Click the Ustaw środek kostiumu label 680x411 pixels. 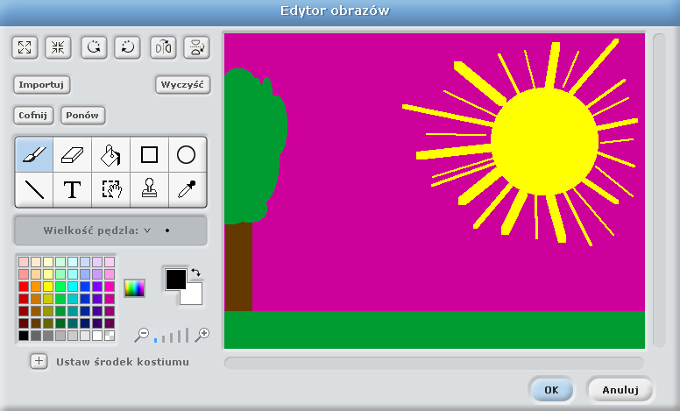pos(123,362)
